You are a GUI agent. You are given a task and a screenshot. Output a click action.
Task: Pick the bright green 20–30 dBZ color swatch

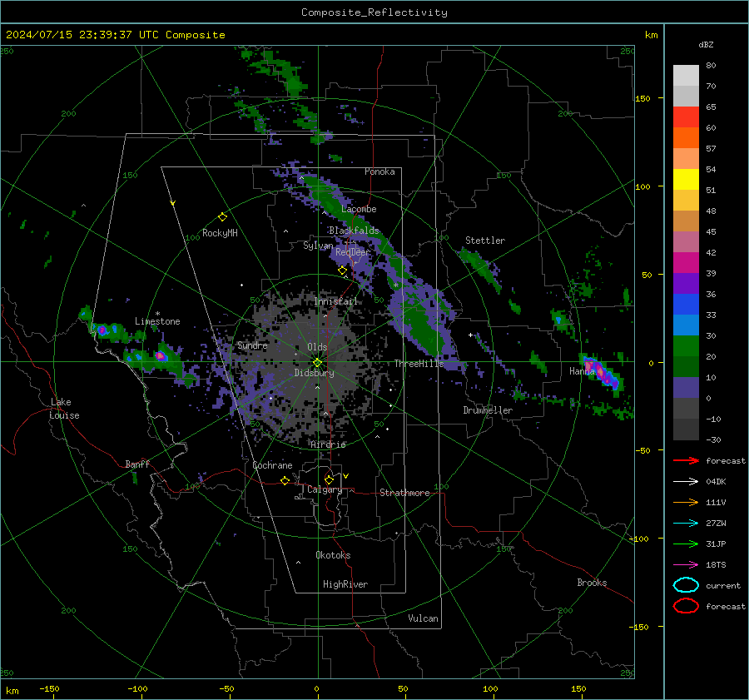pos(686,346)
